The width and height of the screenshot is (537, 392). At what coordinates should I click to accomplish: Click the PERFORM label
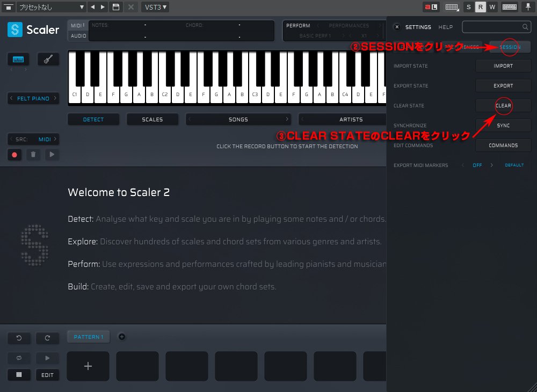pyautogui.click(x=298, y=26)
